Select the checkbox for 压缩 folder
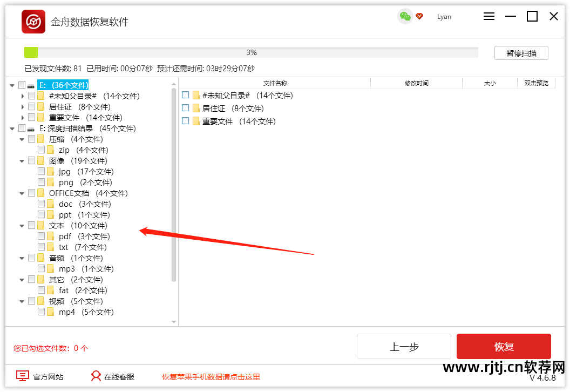This screenshot has width=570, height=392. (x=31, y=139)
